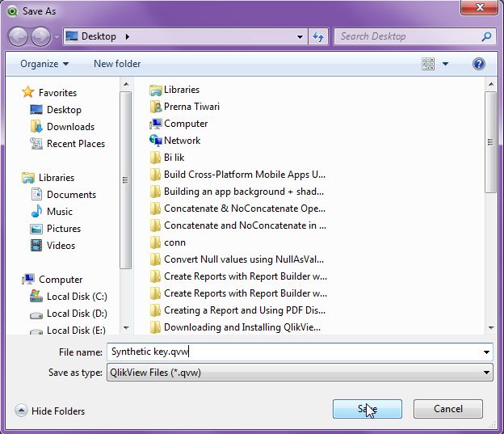This screenshot has height=434, width=504.
Task: Select the Convert Null values using NullAsVal... folder
Action: pos(237,259)
